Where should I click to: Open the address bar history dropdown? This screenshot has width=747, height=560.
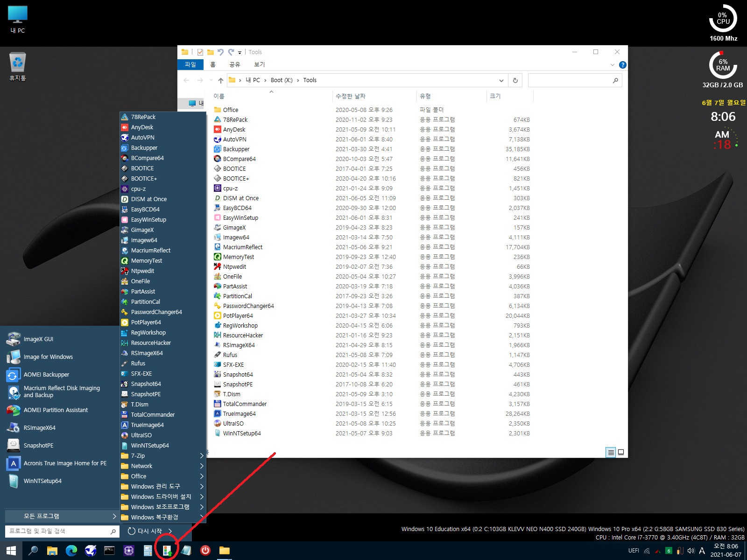pos(501,80)
